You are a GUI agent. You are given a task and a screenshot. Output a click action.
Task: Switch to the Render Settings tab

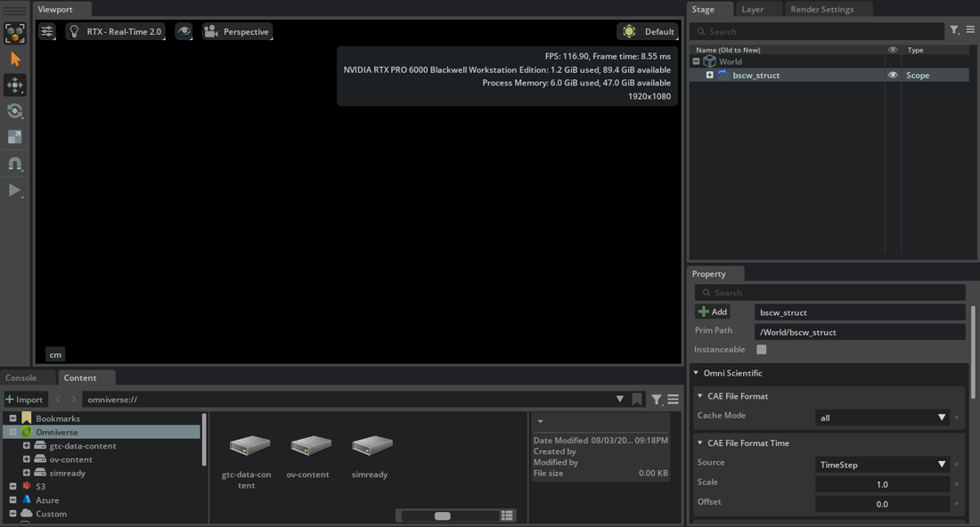click(822, 10)
